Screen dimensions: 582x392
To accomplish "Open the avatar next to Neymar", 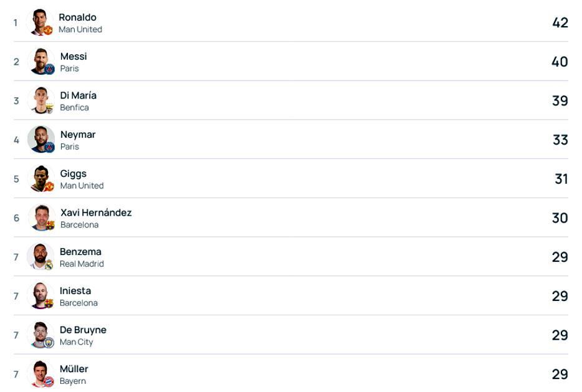I will pos(41,140).
